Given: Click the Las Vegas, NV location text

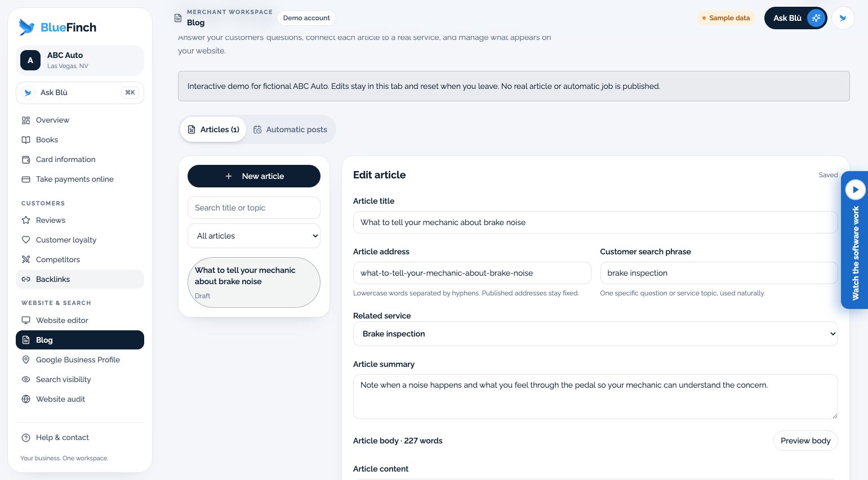Looking at the screenshot, I should 68,66.
